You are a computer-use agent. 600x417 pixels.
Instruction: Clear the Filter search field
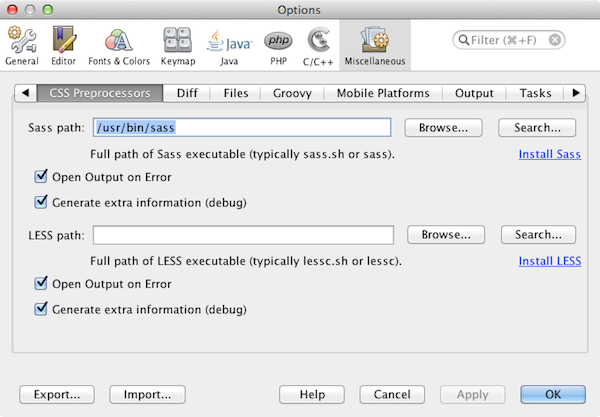click(x=555, y=40)
